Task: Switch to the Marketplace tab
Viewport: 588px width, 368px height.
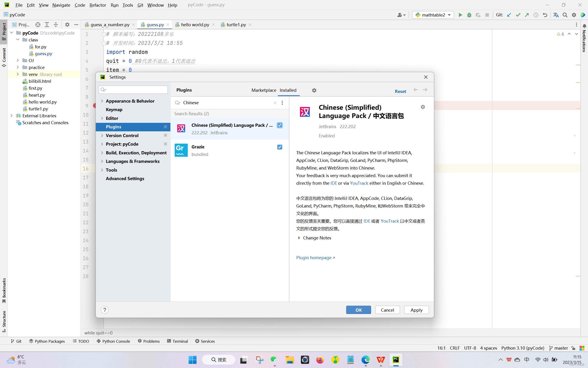Action: [x=264, y=90]
